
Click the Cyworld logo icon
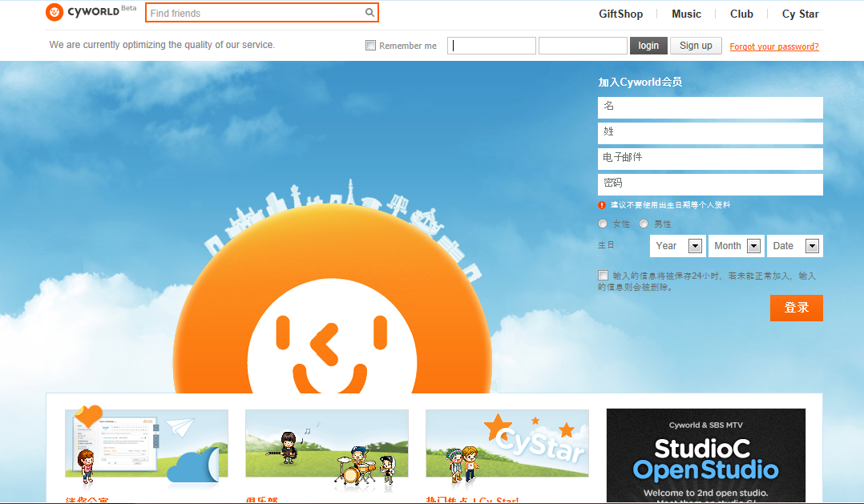pos(55,12)
